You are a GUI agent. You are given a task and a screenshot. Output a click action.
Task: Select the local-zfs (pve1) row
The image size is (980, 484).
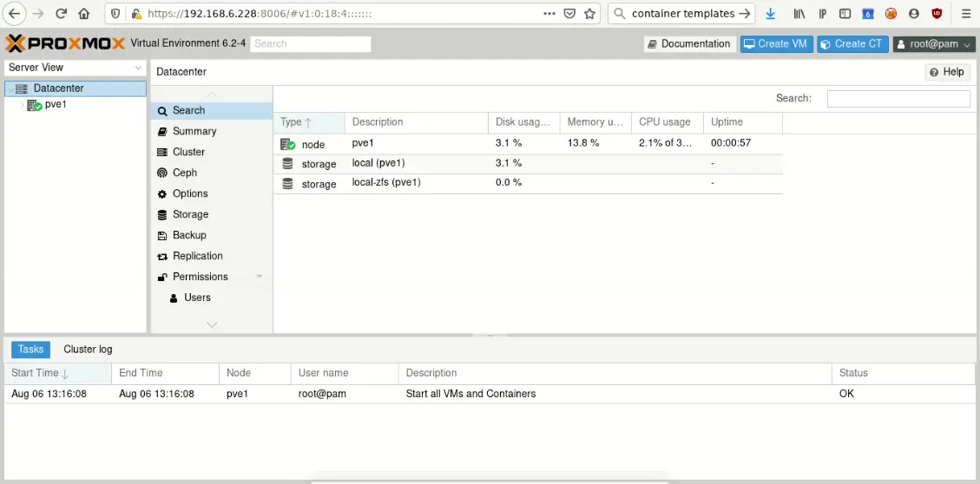pos(528,184)
